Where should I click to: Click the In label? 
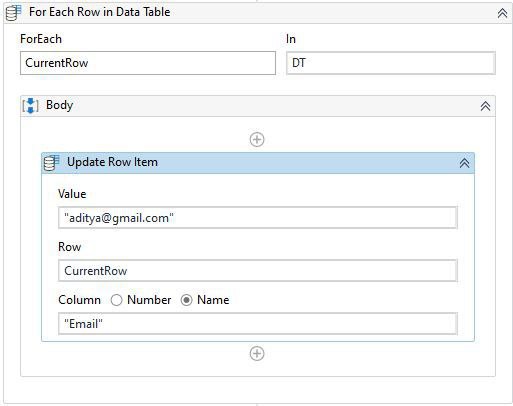[291, 39]
